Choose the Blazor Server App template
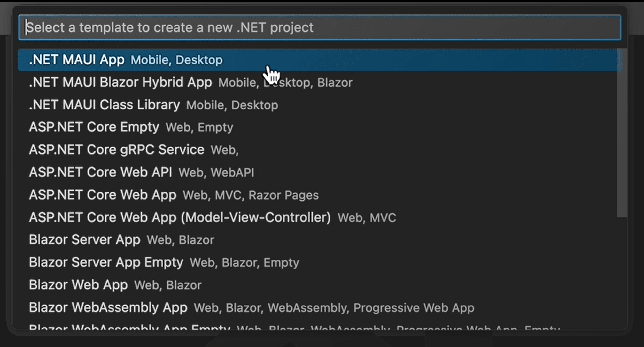Viewport: 644px width, 347px height. click(x=320, y=240)
